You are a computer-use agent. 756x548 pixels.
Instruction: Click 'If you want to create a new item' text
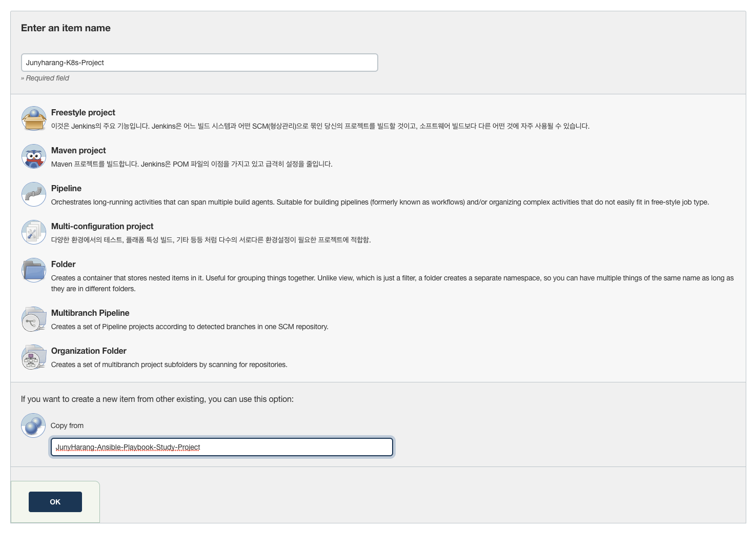[x=157, y=399]
